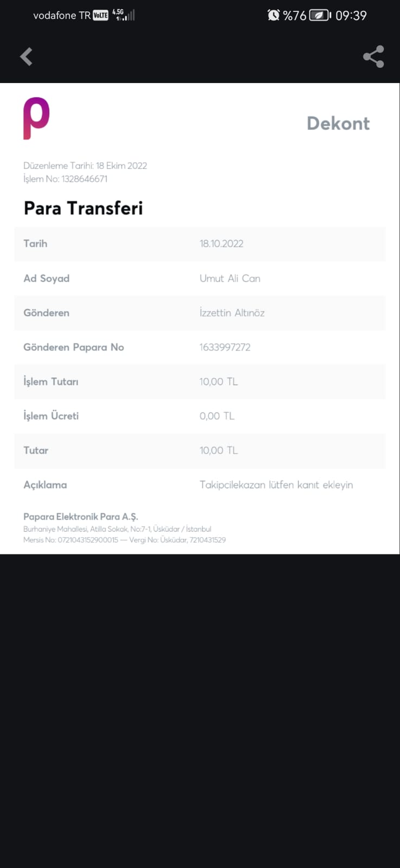Tap the Gönderen Papara No 1633997272
Viewport: 400px width, 868px height.
tap(225, 347)
